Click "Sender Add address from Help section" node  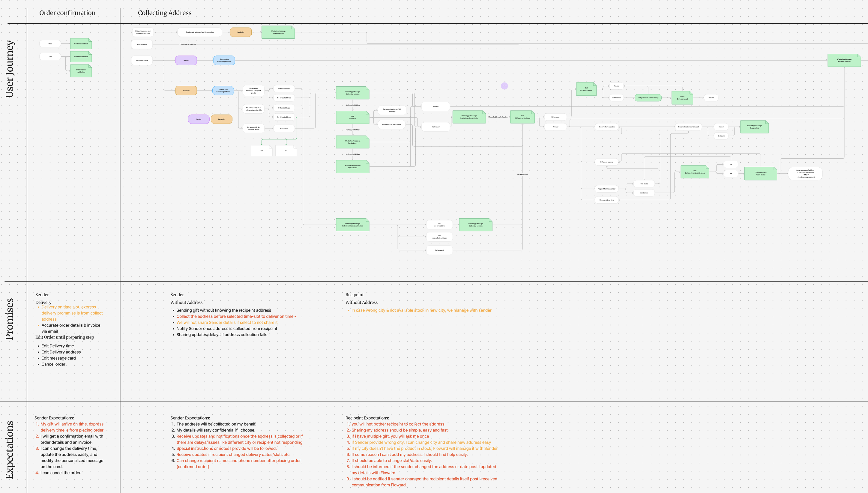pyautogui.click(x=200, y=32)
